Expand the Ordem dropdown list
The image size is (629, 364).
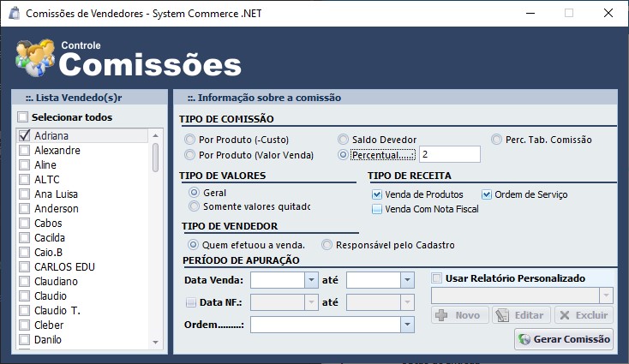pos(407,325)
